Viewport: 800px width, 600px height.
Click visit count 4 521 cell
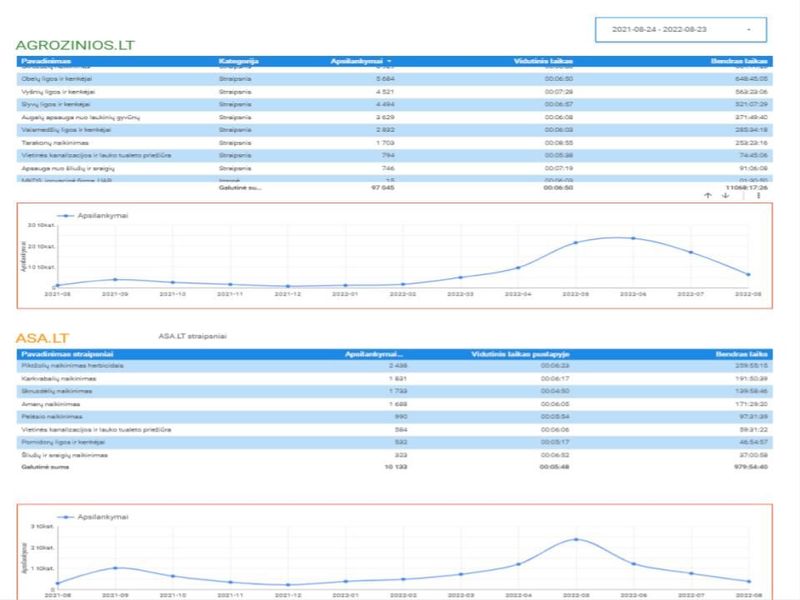pyautogui.click(x=385, y=92)
